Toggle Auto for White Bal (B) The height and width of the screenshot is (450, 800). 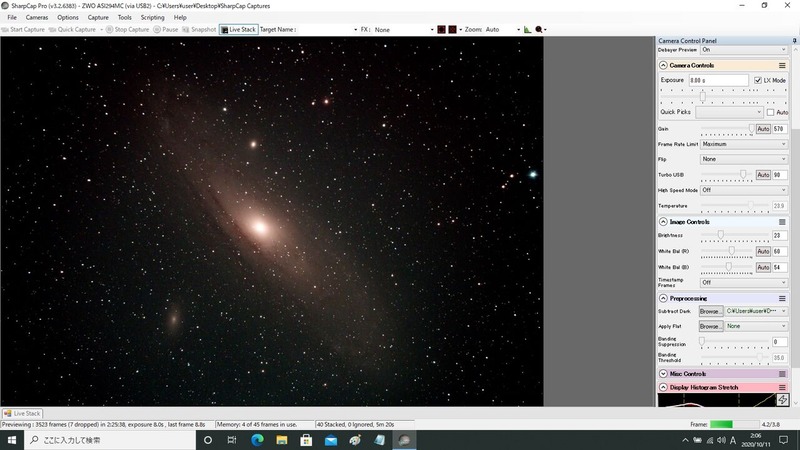(x=763, y=267)
